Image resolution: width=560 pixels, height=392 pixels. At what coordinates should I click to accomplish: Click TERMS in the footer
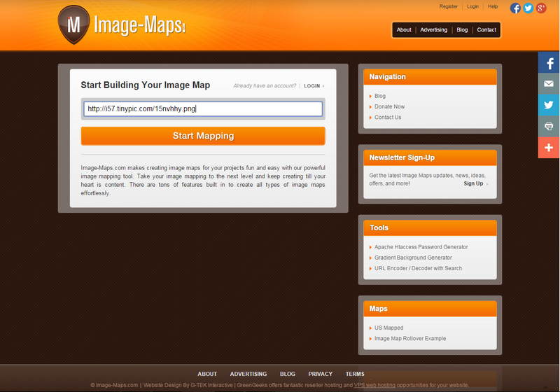pyautogui.click(x=355, y=374)
